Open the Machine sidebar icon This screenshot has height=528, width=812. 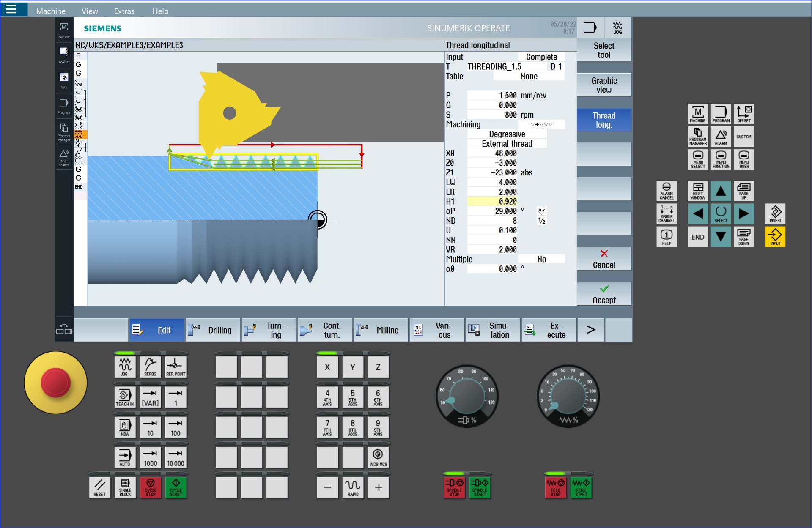point(64,30)
